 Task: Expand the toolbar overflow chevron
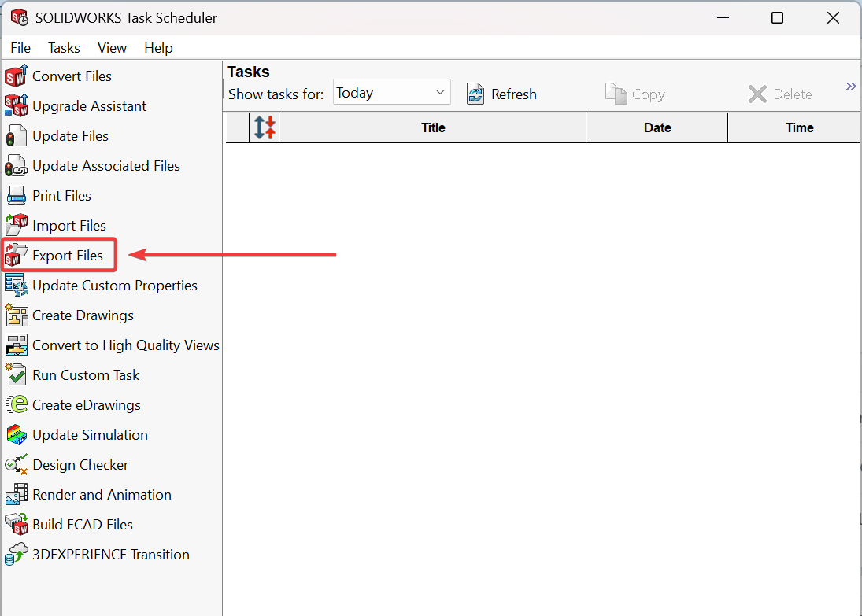pos(850,87)
